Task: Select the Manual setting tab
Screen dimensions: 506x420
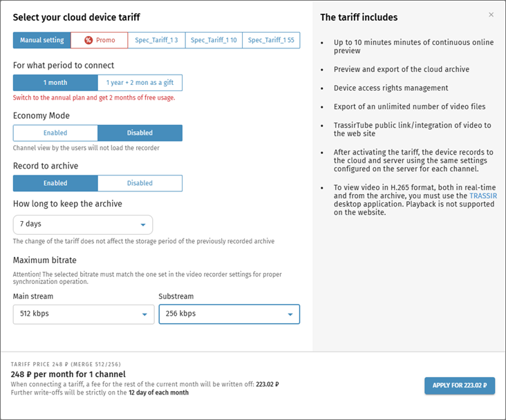Action: [41, 40]
